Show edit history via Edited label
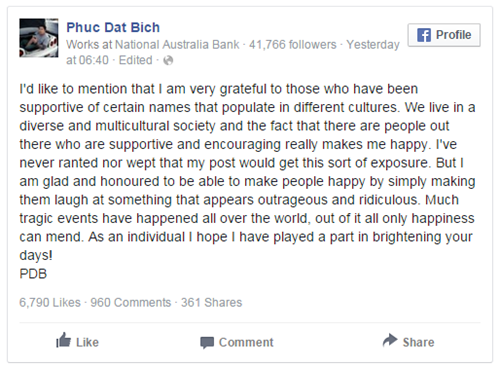The height and width of the screenshot is (366, 500). tap(135, 60)
